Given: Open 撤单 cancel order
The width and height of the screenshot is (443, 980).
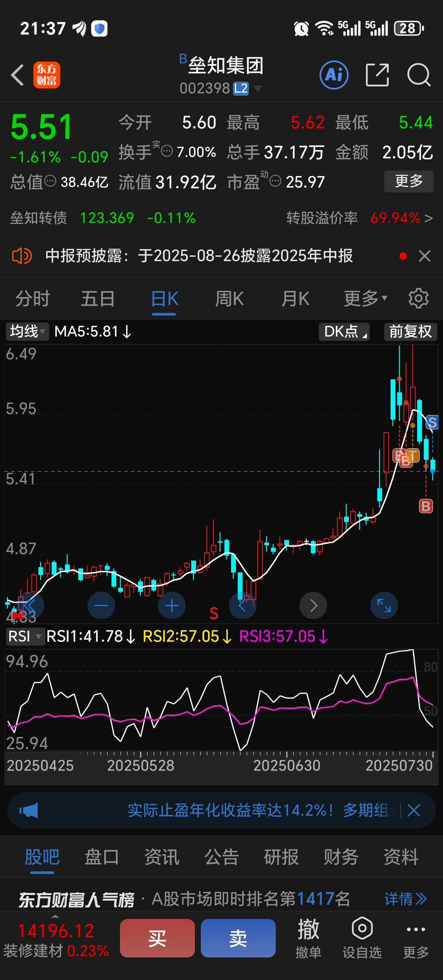Looking at the screenshot, I should coord(308,938).
